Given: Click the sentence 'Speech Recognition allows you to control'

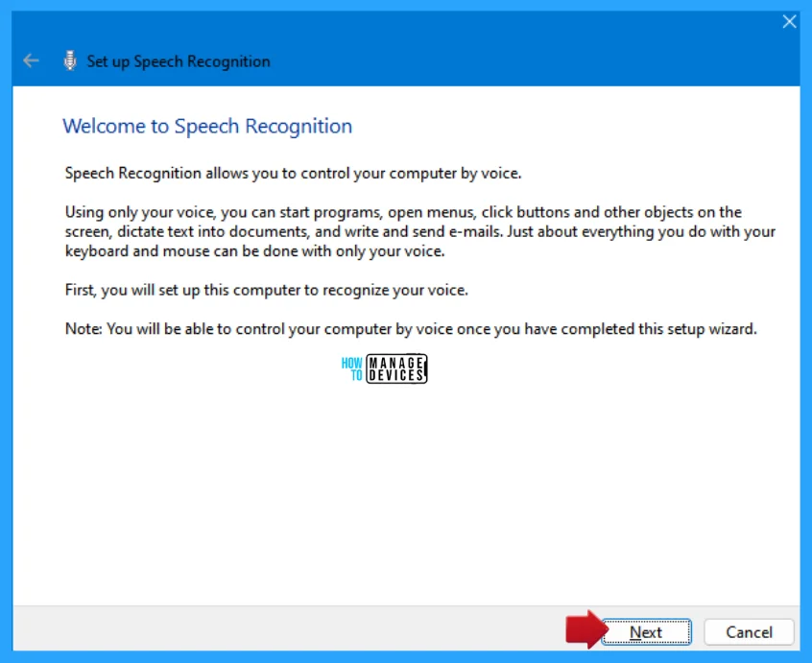Looking at the screenshot, I should 293,173.
